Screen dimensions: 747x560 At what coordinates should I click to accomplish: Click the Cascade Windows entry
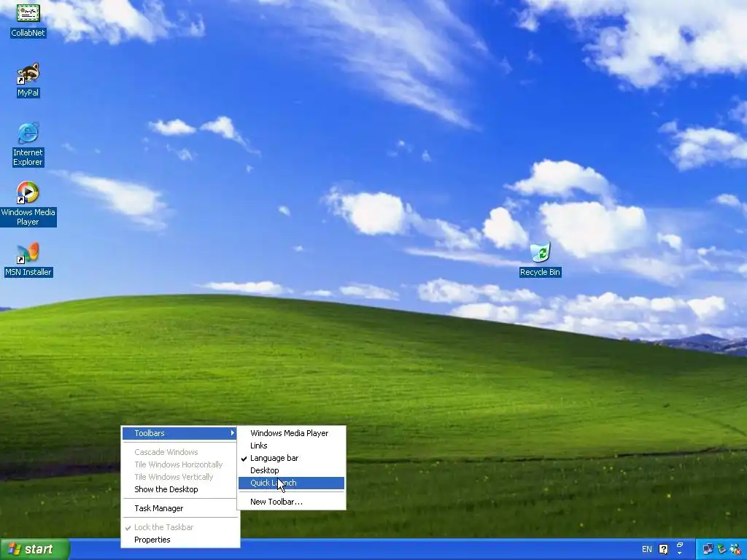coord(179,452)
